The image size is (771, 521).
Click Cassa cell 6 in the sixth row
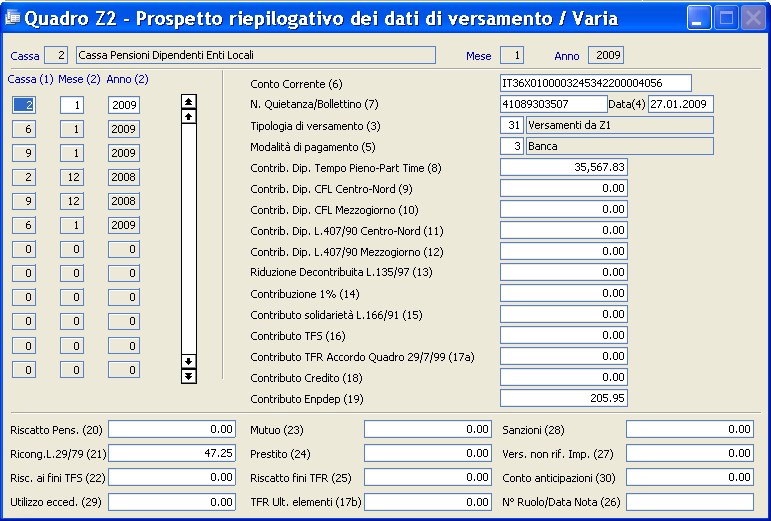[x=24, y=225]
